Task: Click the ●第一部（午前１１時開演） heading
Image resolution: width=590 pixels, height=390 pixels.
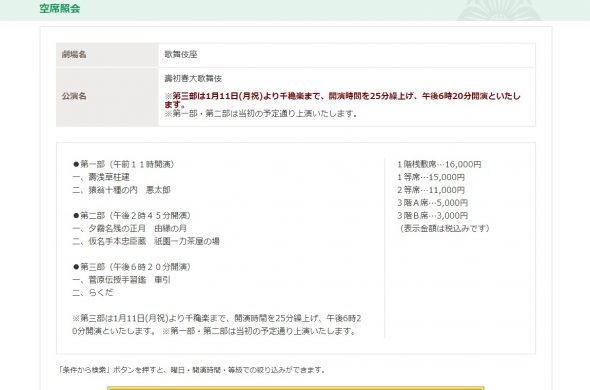Action: pos(123,164)
